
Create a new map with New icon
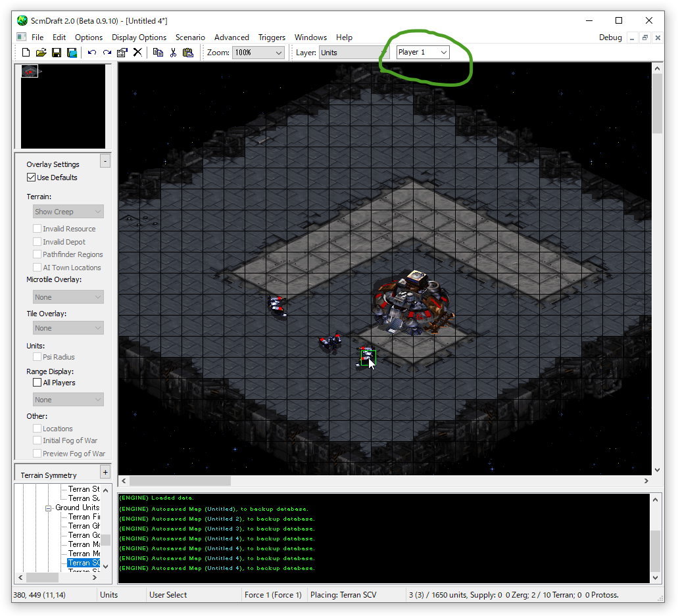pos(26,53)
